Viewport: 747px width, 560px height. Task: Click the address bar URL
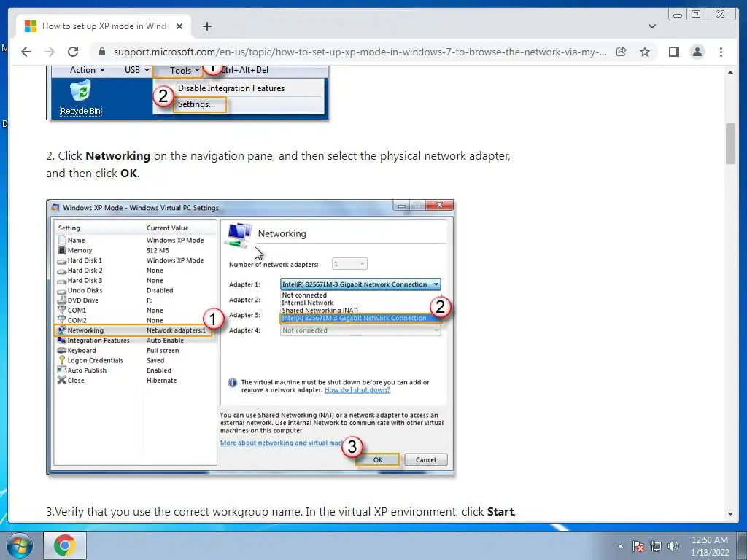click(360, 52)
